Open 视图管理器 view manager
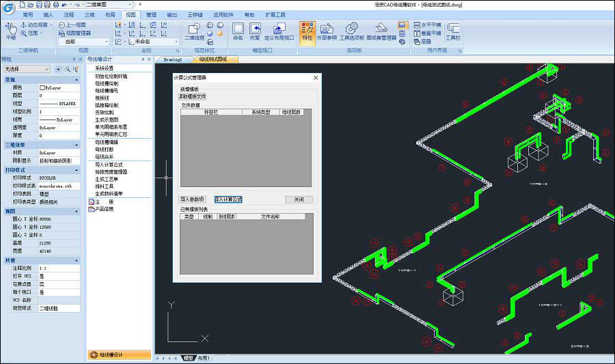The height and width of the screenshot is (364, 615). click(x=75, y=33)
